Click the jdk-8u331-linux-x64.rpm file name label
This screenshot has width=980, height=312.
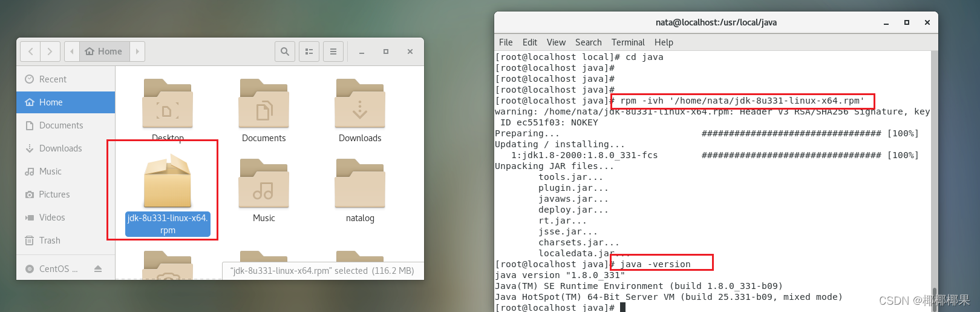tap(168, 224)
